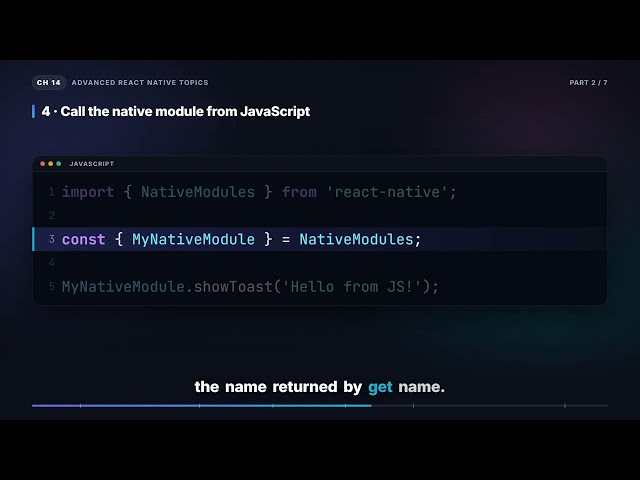
Task: Click 'react-native' string in line 1
Action: click(387, 192)
